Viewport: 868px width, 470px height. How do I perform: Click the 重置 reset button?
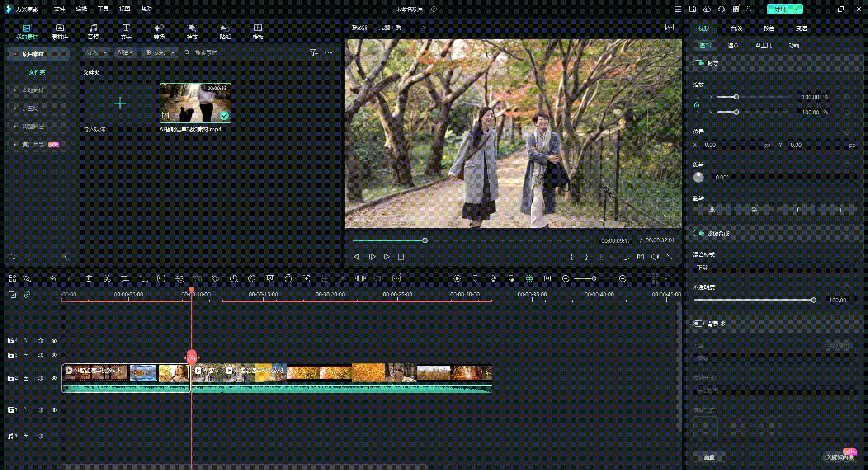tap(709, 457)
